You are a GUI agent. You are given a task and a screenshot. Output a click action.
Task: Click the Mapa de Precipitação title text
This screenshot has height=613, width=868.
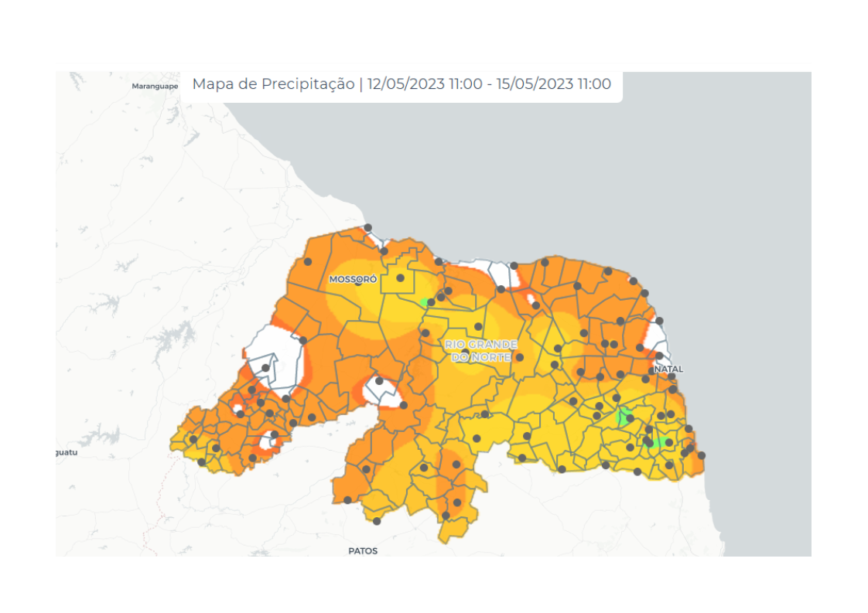pos(273,84)
